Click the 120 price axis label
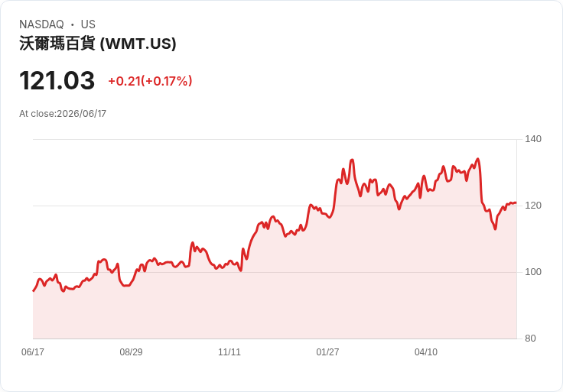 (x=533, y=205)
